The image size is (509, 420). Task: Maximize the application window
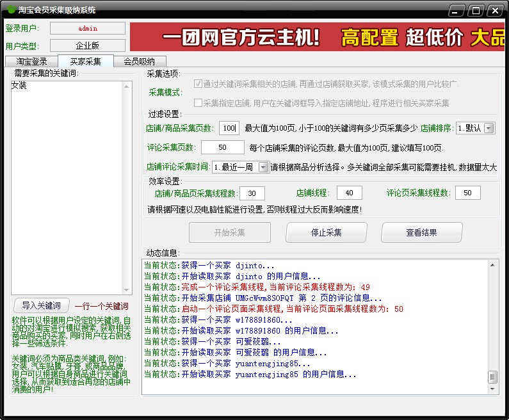[476, 11]
